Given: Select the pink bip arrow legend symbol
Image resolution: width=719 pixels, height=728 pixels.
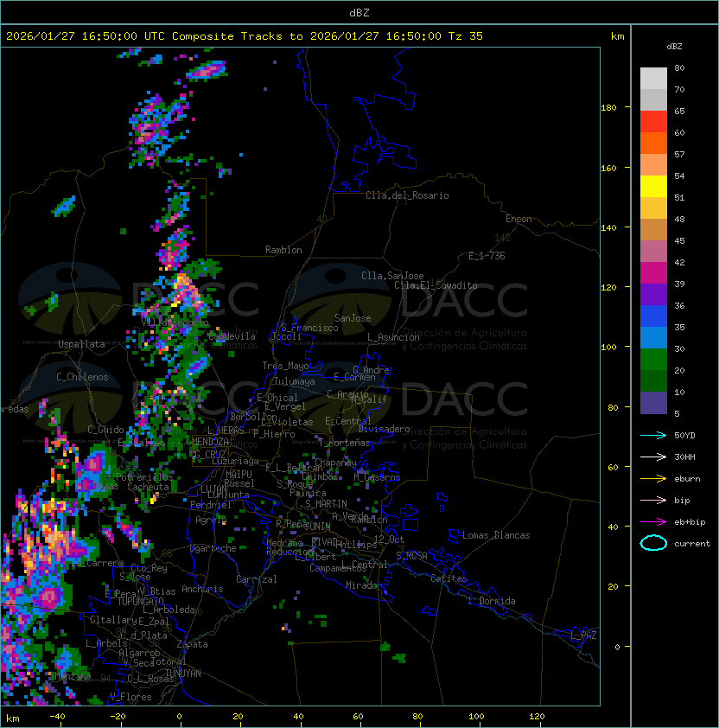Looking at the screenshot, I should click(653, 500).
